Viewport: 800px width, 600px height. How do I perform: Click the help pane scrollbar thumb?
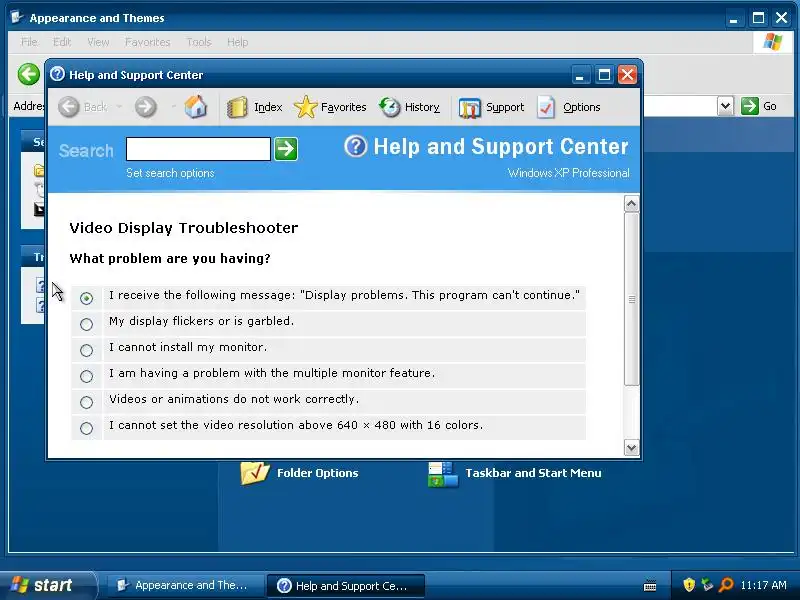click(632, 299)
